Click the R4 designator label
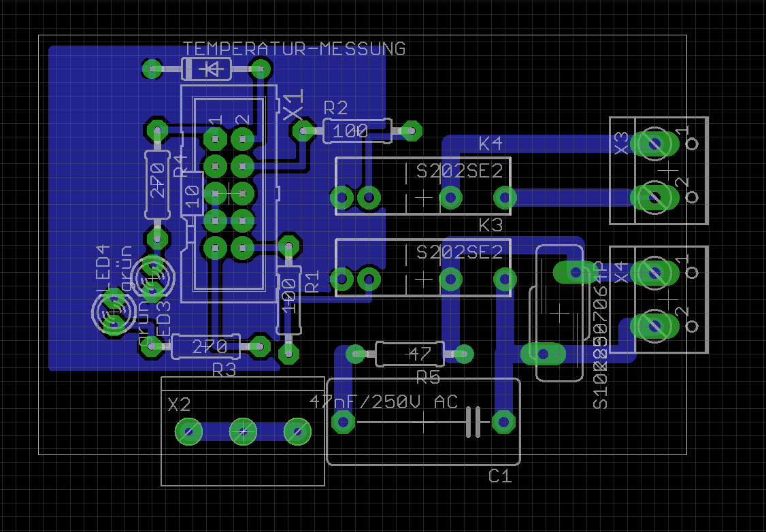This screenshot has width=766, height=532. [x=181, y=165]
